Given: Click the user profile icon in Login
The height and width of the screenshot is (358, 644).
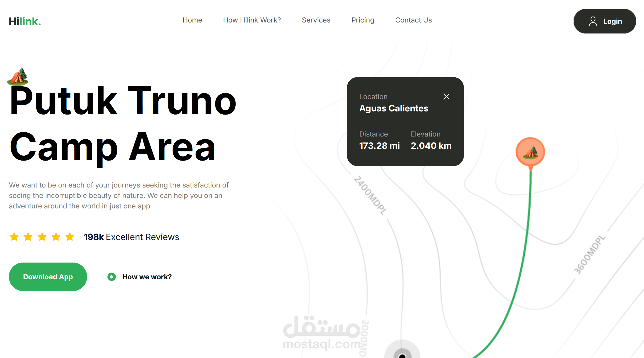Looking at the screenshot, I should (593, 21).
